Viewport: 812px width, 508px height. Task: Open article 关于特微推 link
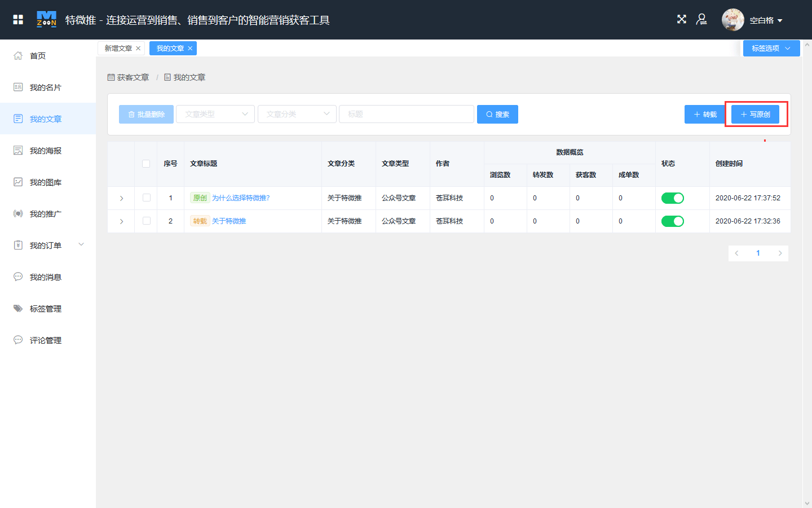[229, 221]
